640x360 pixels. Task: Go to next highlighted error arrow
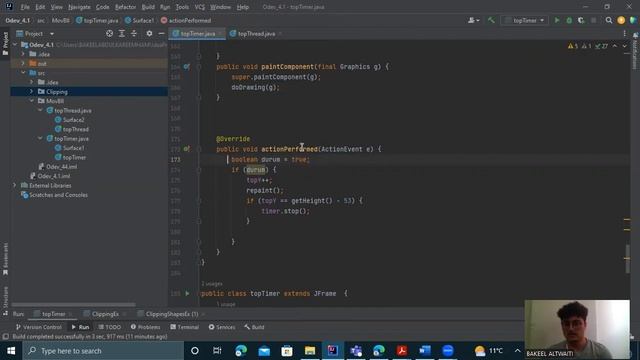624,46
